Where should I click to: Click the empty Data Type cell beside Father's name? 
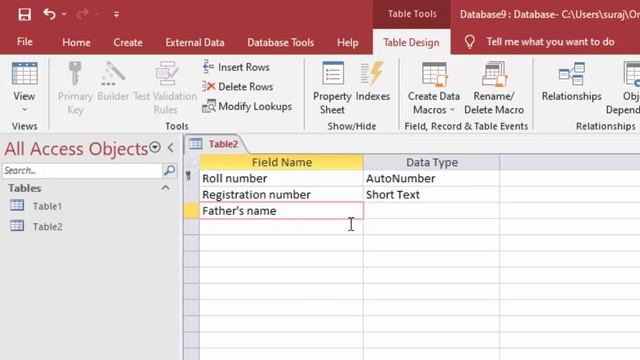point(431,211)
